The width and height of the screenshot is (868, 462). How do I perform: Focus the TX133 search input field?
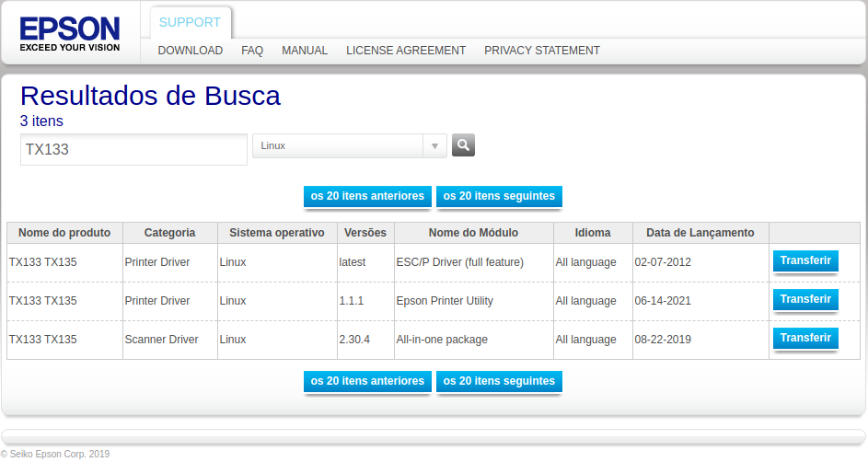coord(133,149)
